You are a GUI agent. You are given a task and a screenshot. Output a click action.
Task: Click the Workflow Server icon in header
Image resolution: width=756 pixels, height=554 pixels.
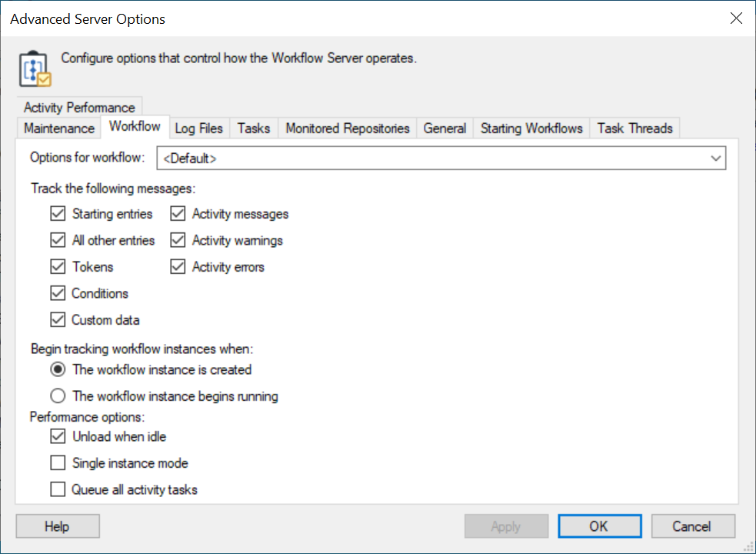point(34,68)
